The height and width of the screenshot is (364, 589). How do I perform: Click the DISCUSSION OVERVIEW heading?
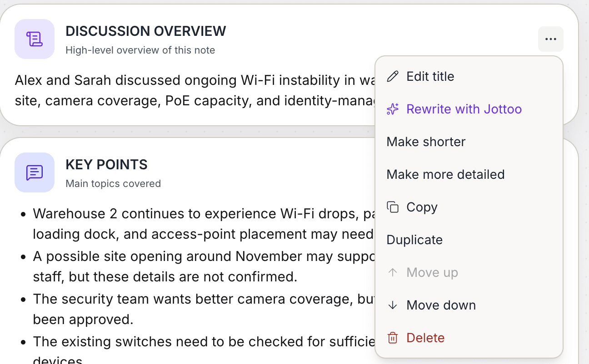click(x=146, y=31)
